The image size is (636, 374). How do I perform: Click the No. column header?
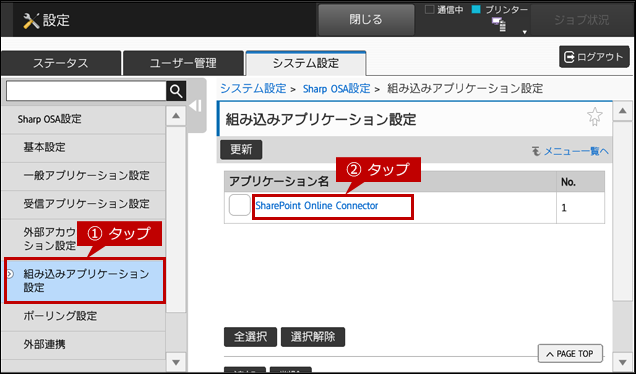(x=580, y=181)
